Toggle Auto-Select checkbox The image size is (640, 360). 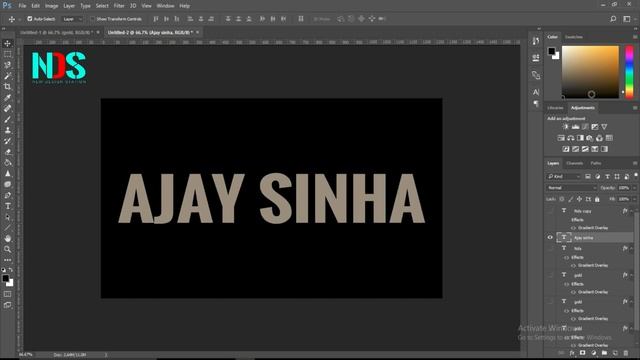point(29,19)
